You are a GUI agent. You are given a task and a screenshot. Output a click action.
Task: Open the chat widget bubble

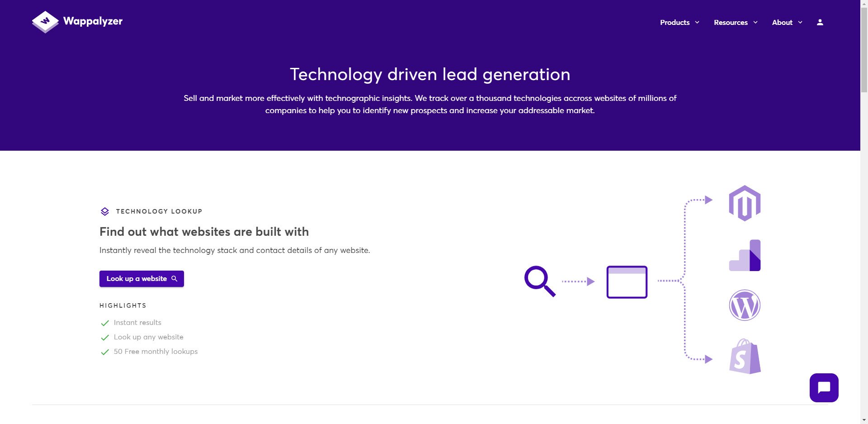[824, 388]
